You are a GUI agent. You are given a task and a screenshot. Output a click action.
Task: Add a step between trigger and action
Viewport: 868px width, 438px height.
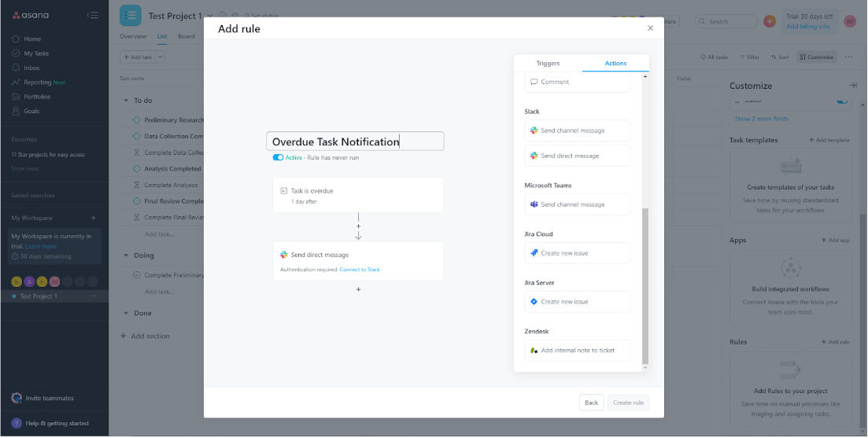coord(358,226)
